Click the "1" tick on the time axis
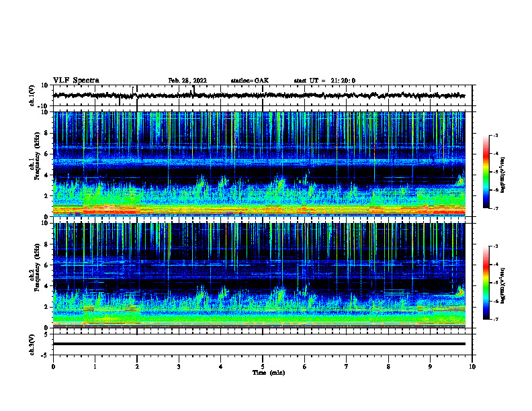This screenshot has width=532, height=411. pos(95,367)
